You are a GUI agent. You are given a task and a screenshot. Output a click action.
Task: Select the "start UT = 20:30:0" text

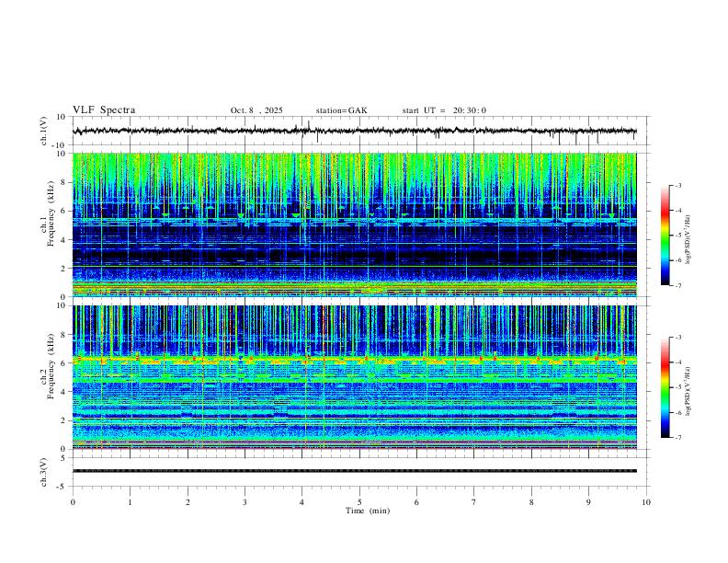444,110
